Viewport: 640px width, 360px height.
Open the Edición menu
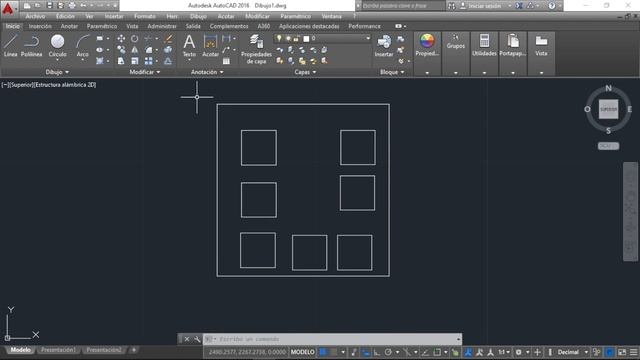pos(65,16)
